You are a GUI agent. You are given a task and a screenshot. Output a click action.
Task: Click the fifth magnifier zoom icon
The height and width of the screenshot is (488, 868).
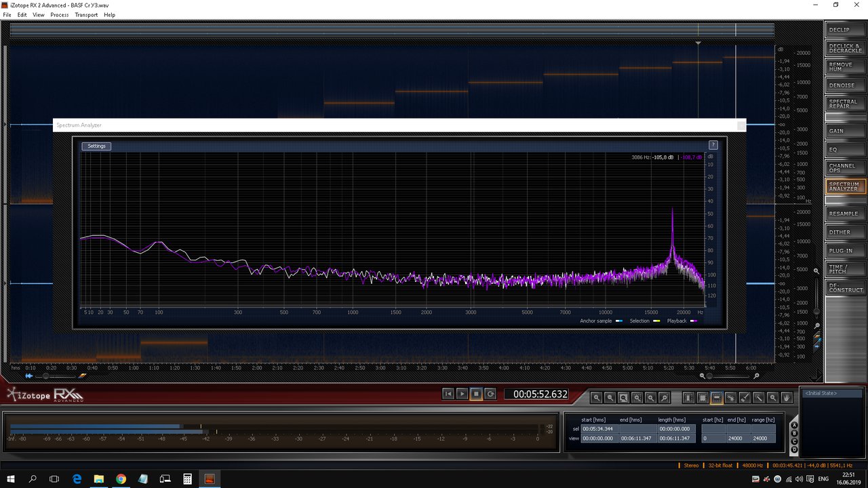[650, 398]
